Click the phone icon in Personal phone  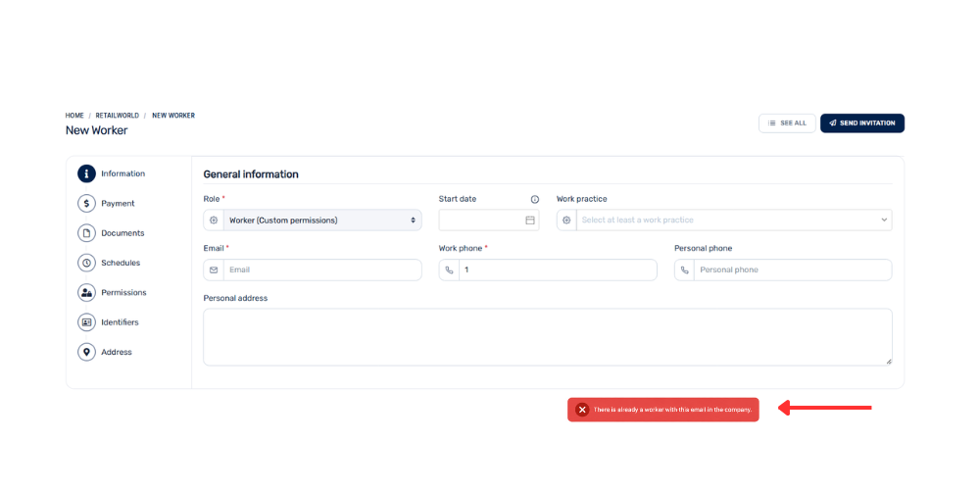(684, 270)
